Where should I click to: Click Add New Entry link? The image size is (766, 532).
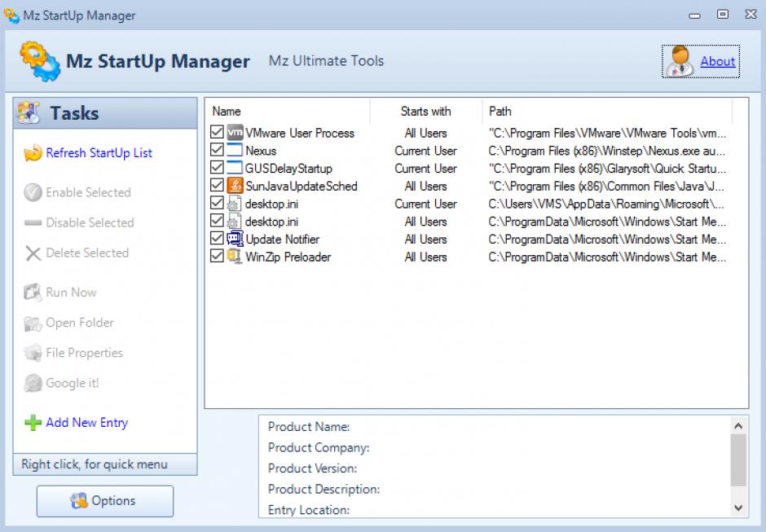pyautogui.click(x=87, y=423)
